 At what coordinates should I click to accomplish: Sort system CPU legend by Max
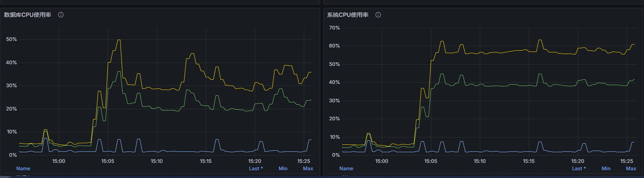point(631,169)
